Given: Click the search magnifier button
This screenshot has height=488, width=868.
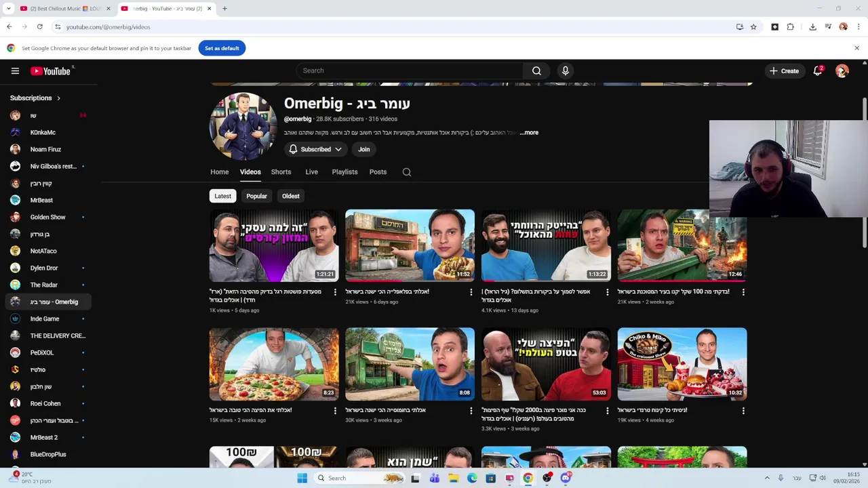Looking at the screenshot, I should (536, 70).
